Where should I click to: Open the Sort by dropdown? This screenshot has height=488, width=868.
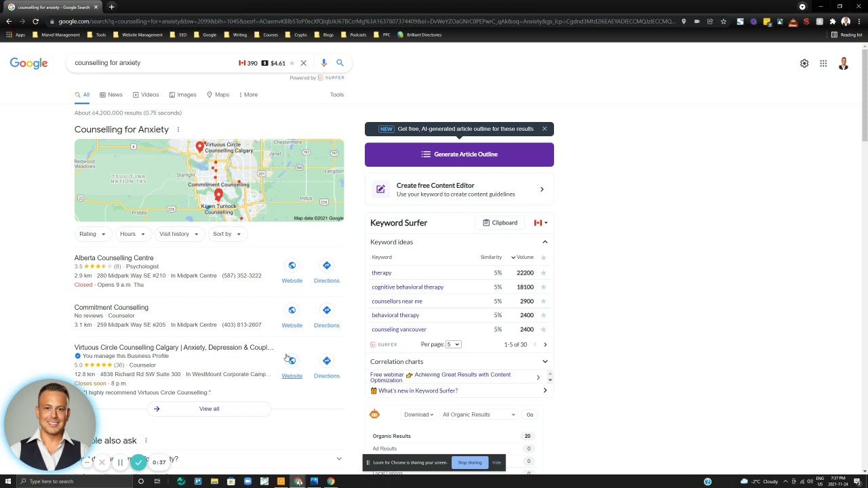pyautogui.click(x=226, y=234)
